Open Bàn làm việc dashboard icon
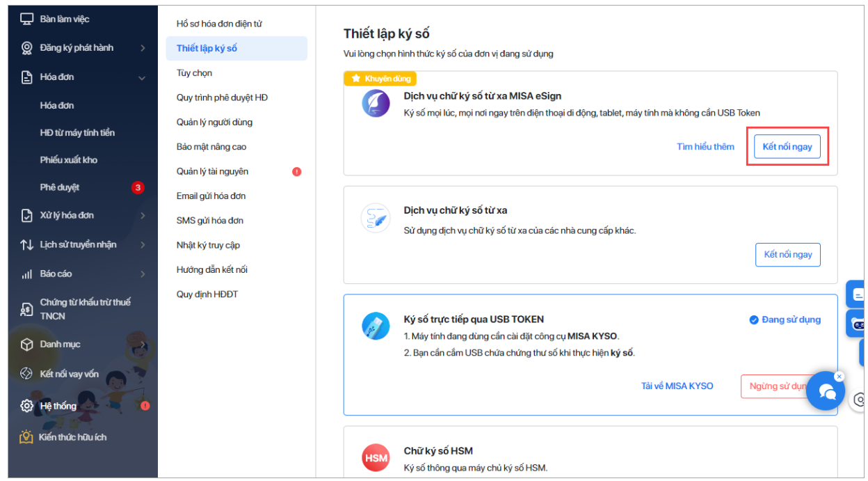Image resolution: width=868 pixels, height=481 pixels. point(27,19)
